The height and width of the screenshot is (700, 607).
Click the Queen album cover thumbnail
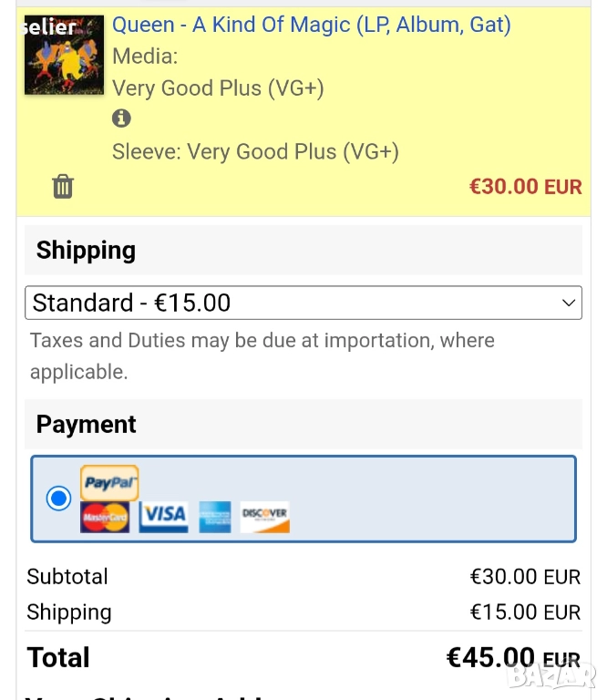point(64,55)
